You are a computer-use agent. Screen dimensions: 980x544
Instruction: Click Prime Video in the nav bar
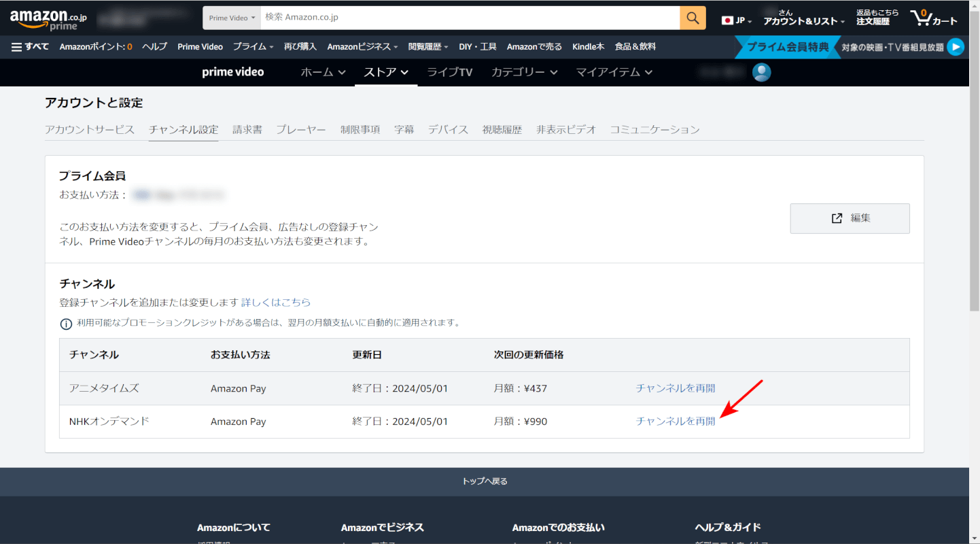tap(200, 47)
